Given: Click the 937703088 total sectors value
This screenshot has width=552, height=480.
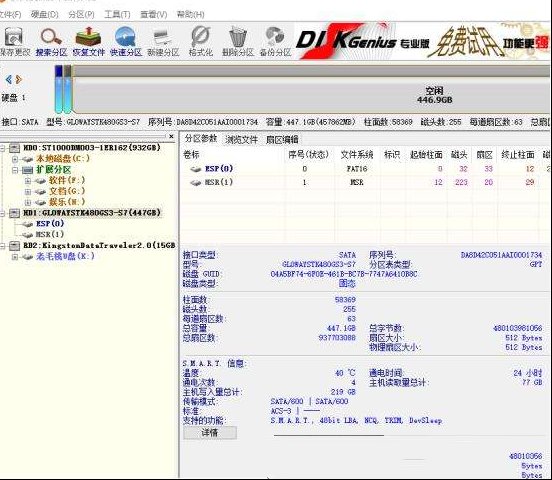Looking at the screenshot, I should pyautogui.click(x=337, y=338).
